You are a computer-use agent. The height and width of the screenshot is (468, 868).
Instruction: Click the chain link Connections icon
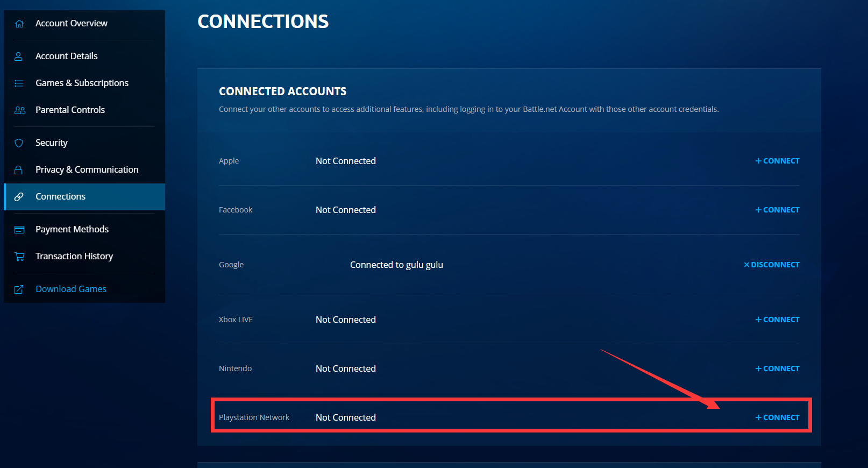[19, 197]
